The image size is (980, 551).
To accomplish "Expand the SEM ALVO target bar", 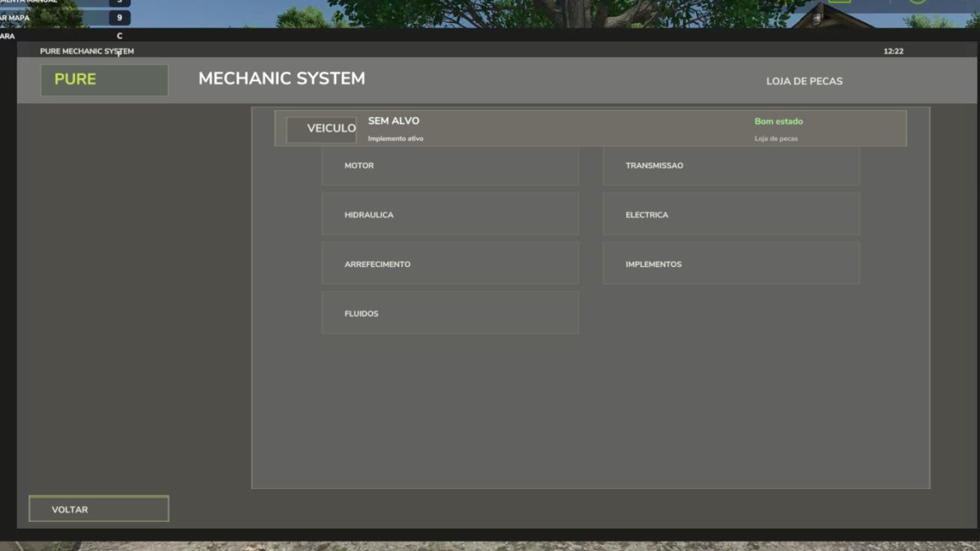I will click(x=394, y=121).
